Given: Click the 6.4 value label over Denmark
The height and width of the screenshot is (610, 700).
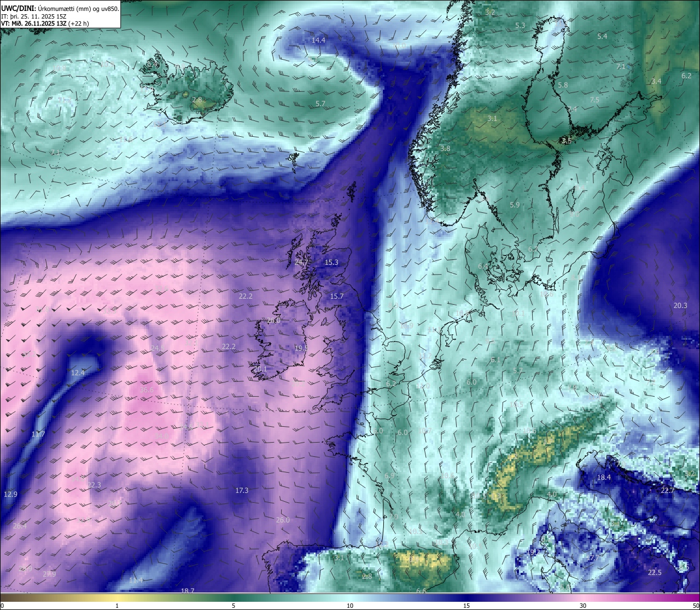Looking at the screenshot, I should 483,266.
